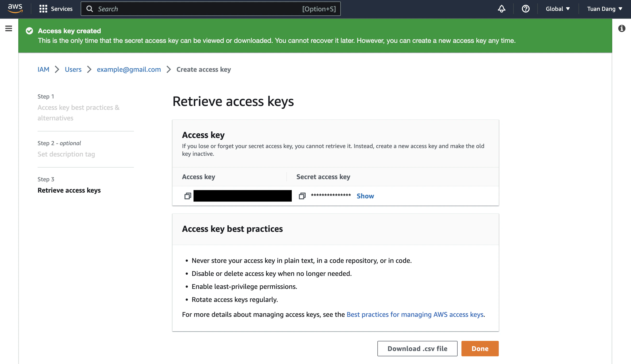The height and width of the screenshot is (364, 631).
Task: Copy the access key ID
Action: tap(188, 196)
